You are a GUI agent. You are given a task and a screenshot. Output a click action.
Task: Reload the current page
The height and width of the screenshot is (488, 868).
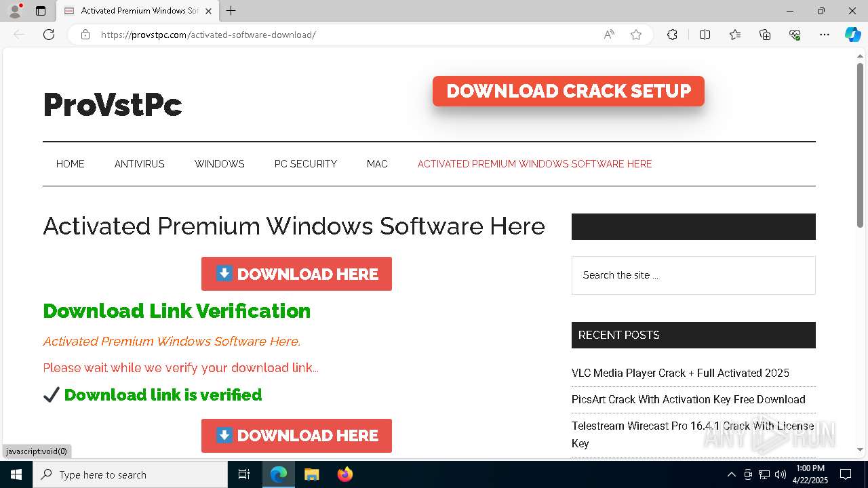49,35
